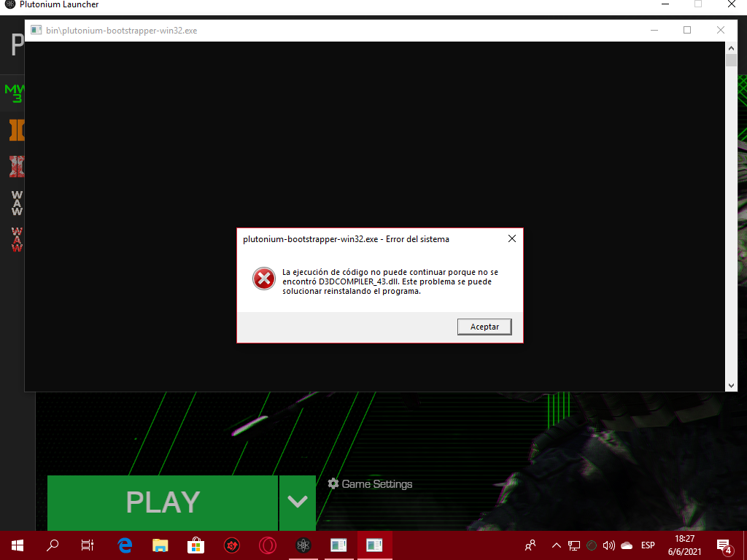Open the red gear app on taskbar

[232, 545]
